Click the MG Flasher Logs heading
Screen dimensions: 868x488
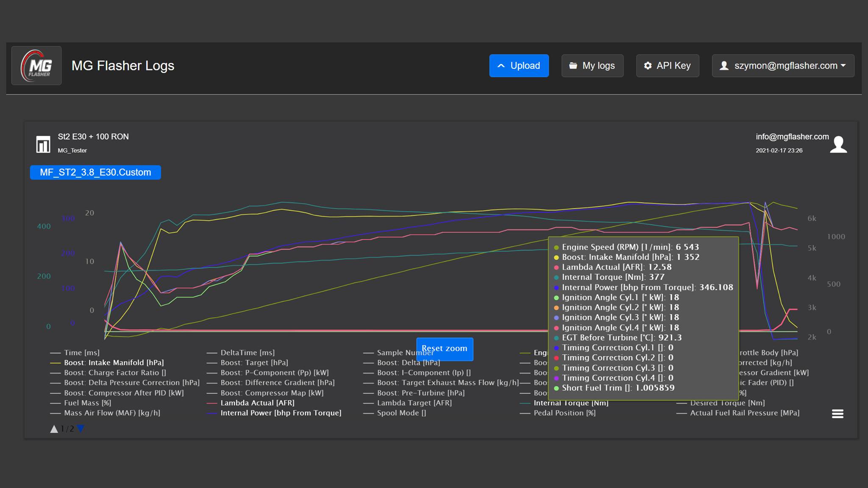point(123,66)
